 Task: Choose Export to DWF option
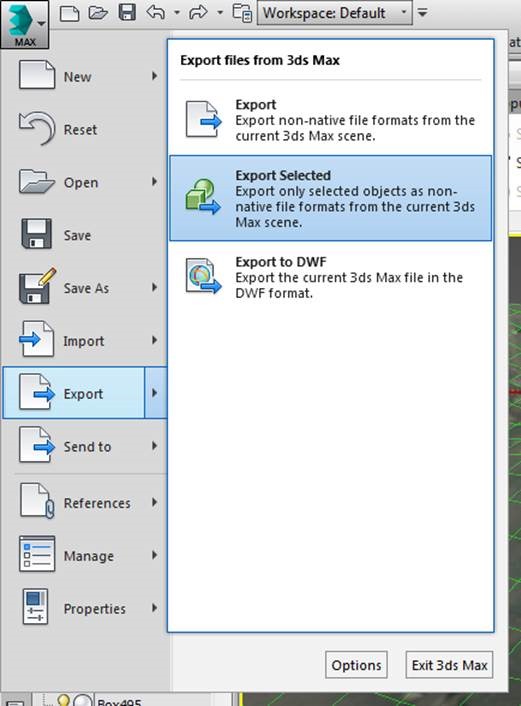pyautogui.click(x=331, y=277)
